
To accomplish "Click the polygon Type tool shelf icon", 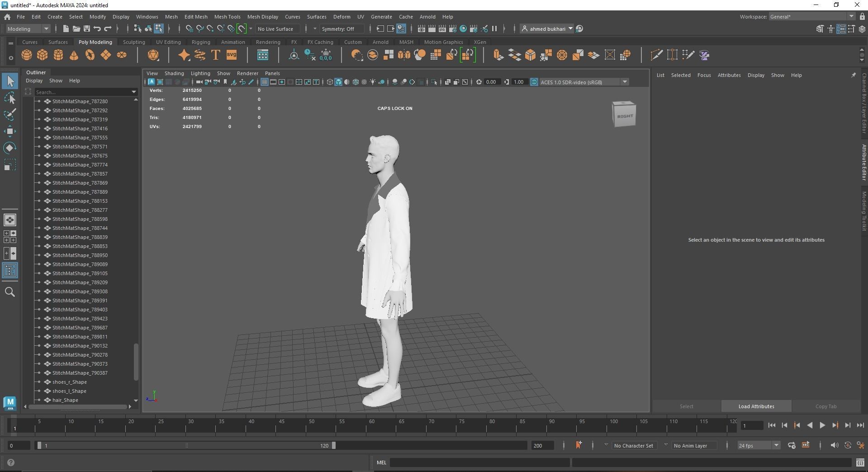I will [x=216, y=55].
